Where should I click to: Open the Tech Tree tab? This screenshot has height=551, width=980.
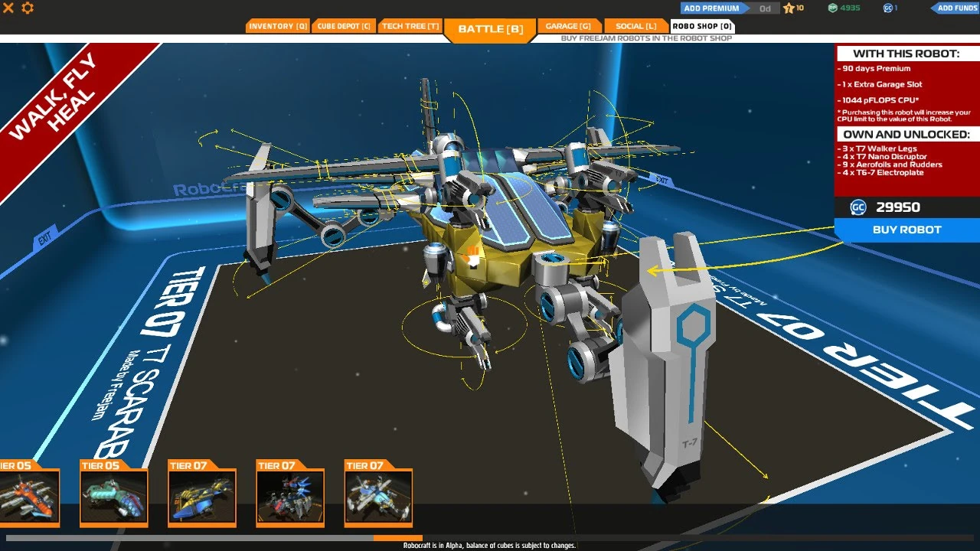410,26
